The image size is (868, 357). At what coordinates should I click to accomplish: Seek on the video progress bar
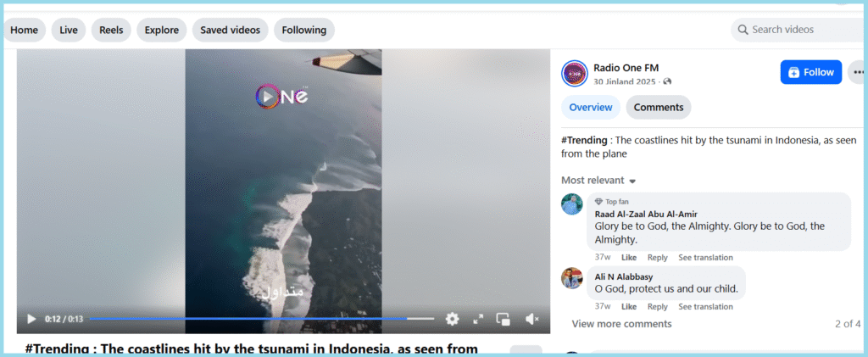254,319
